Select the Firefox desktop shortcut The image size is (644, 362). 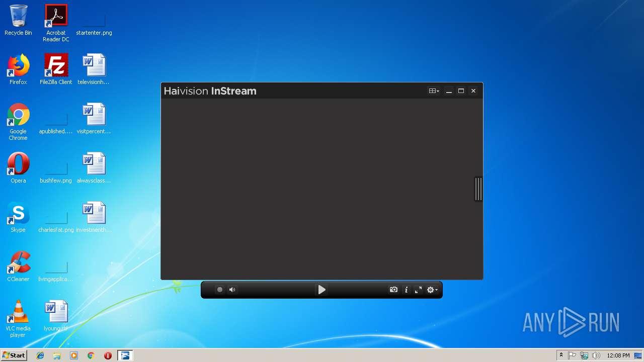pos(18,69)
